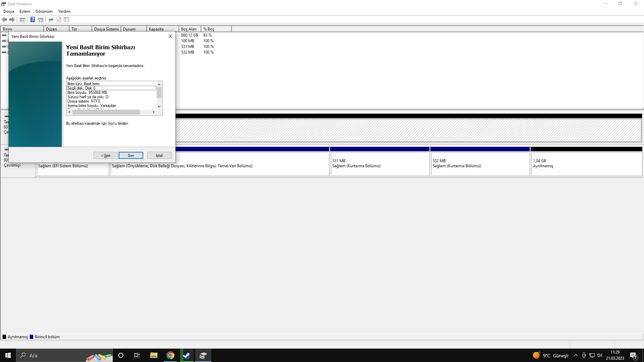The height and width of the screenshot is (362, 644).
Task: Open the Görünüm menu
Action: pyautogui.click(x=44, y=11)
